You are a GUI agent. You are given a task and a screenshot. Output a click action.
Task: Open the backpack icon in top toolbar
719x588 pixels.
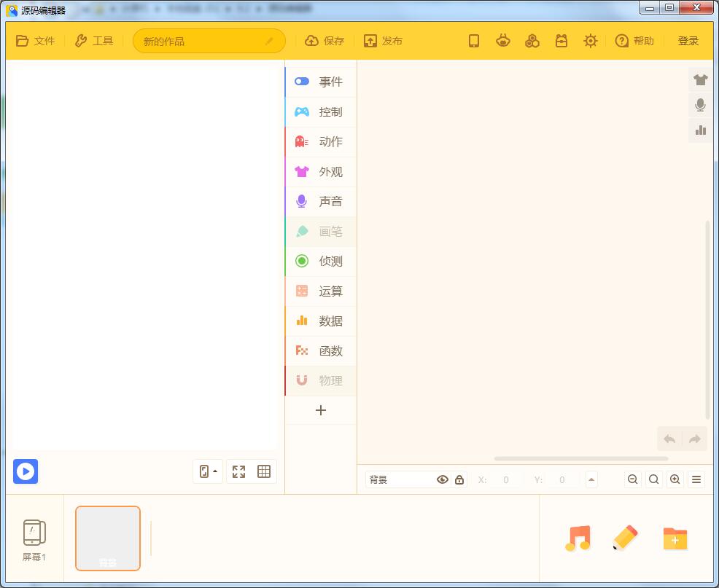click(x=561, y=41)
